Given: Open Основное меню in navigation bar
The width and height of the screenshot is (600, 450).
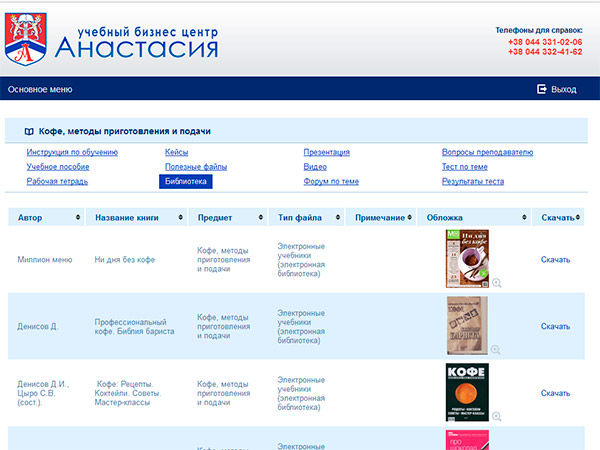Looking at the screenshot, I should pos(40,89).
